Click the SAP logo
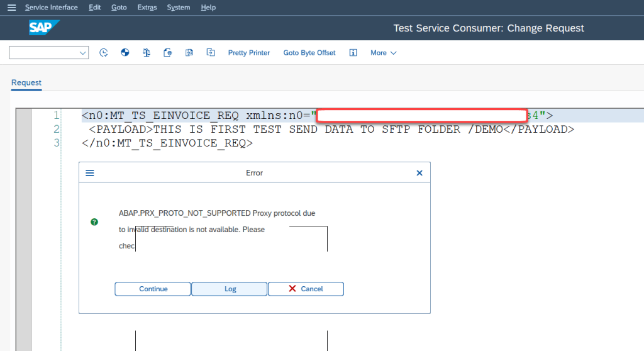Image resolution: width=644 pixels, height=351 pixels. tap(44, 28)
